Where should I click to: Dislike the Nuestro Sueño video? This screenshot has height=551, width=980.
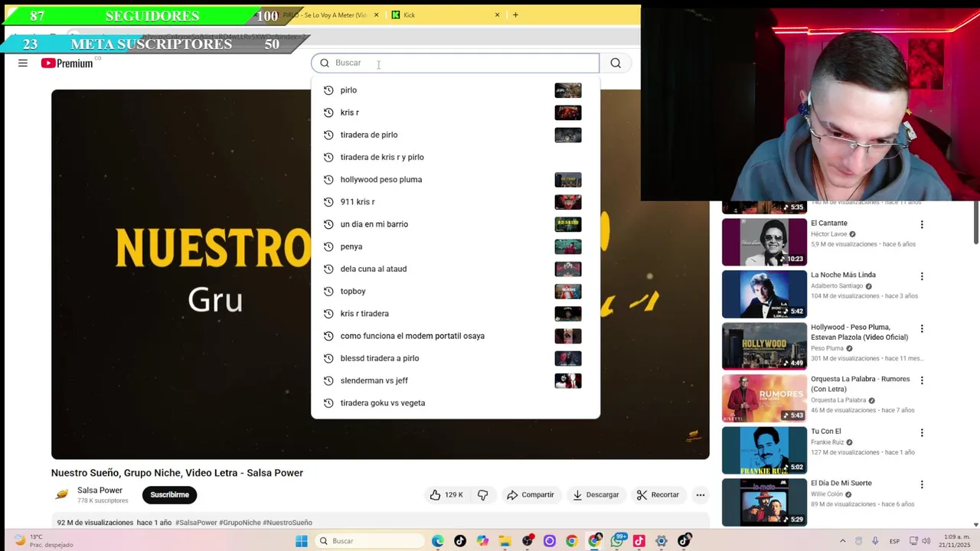[x=482, y=495]
